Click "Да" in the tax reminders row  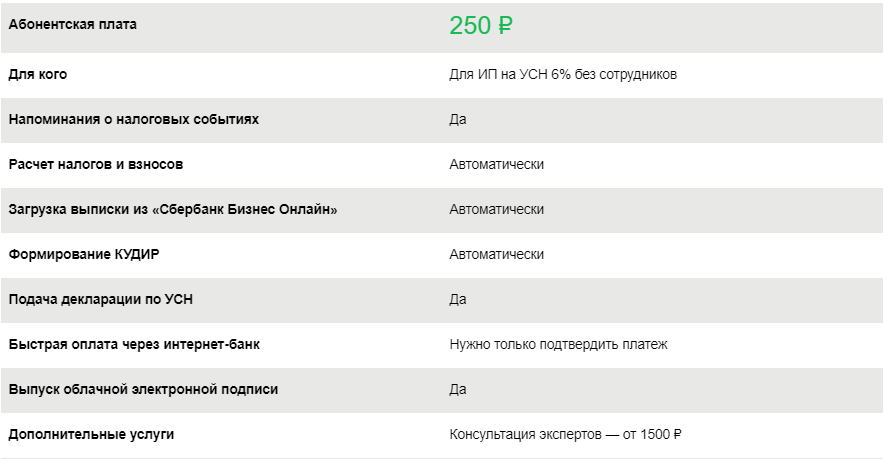[458, 120]
